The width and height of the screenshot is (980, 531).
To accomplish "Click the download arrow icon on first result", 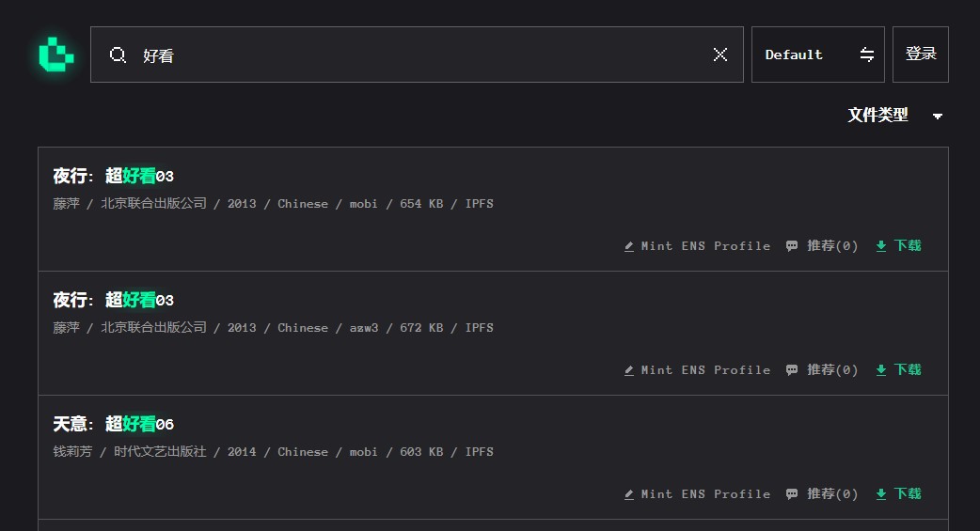I will (881, 246).
